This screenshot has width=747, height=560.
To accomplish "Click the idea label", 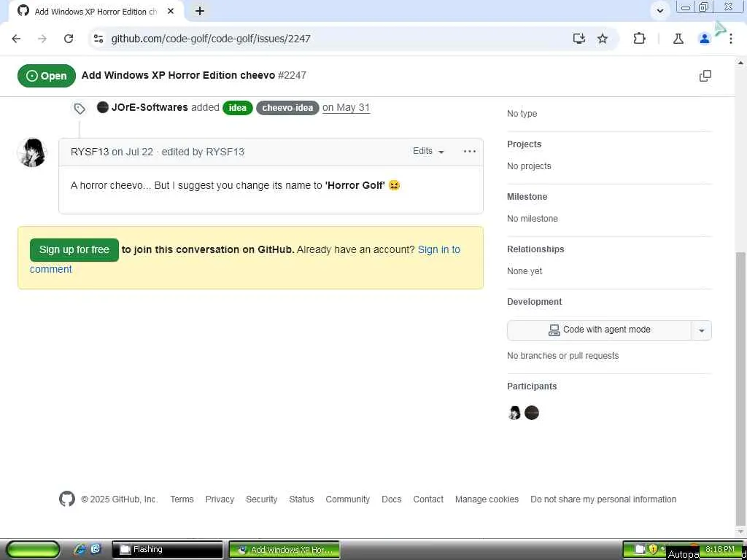I will click(x=237, y=108).
